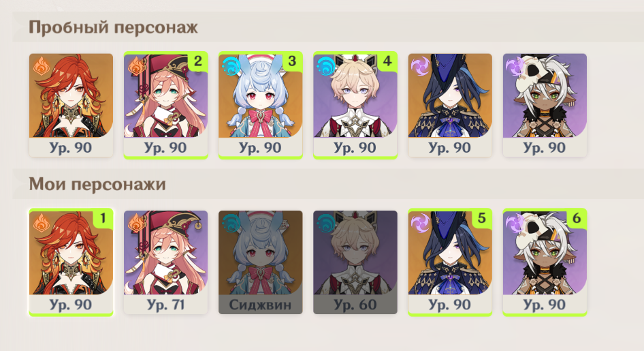
Task: Click Electro icon on my Clorinde card
Action: [x=420, y=223]
